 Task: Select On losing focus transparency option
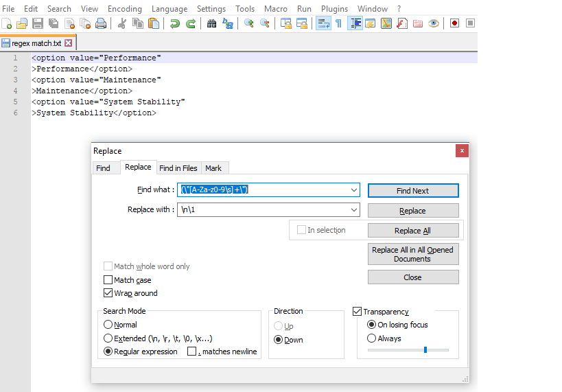[372, 325]
